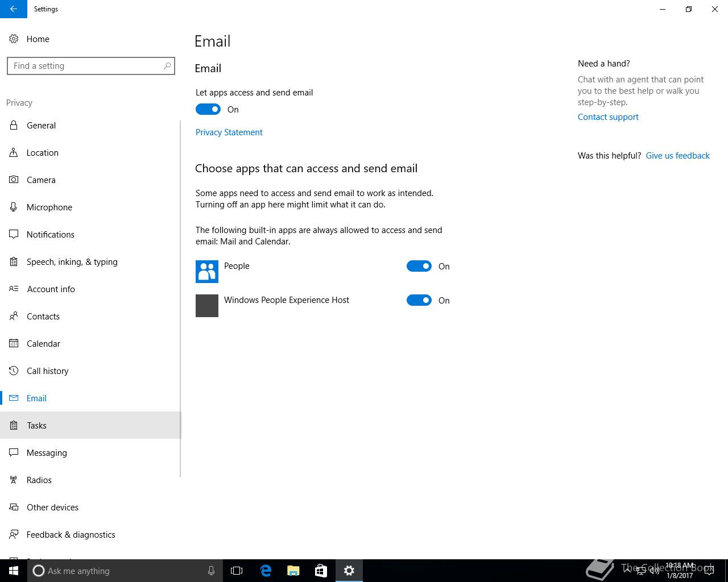Go to Messaging privacy settings
The height and width of the screenshot is (582, 728).
[90, 453]
